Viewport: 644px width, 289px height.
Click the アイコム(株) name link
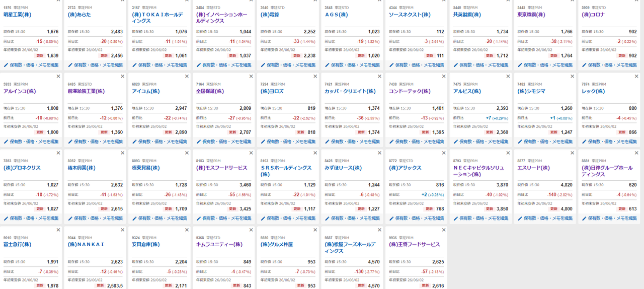click(x=146, y=91)
